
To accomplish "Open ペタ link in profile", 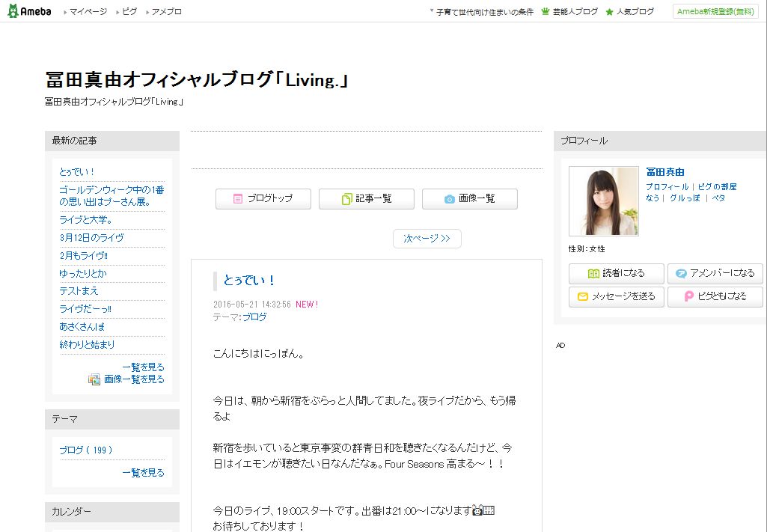I will coord(718,198).
